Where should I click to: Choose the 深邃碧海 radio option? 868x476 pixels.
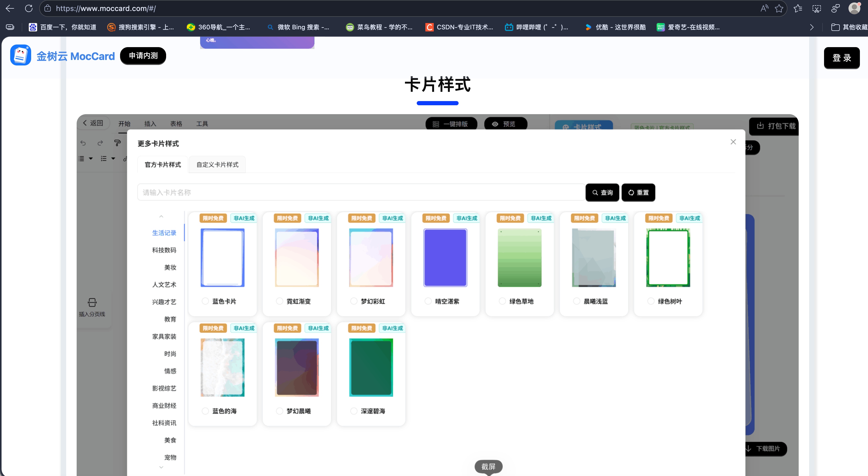[354, 411]
